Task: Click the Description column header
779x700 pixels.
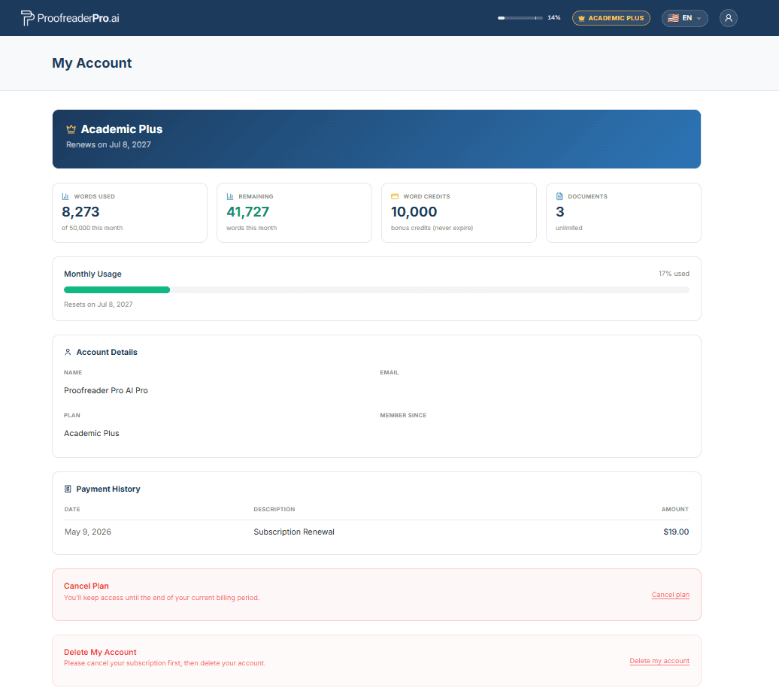Action: coord(274,509)
